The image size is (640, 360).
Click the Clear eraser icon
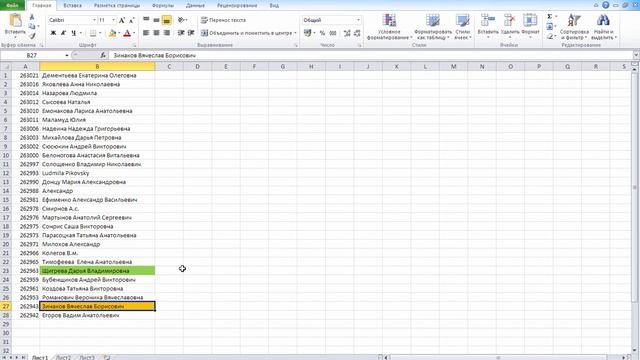coord(549,36)
